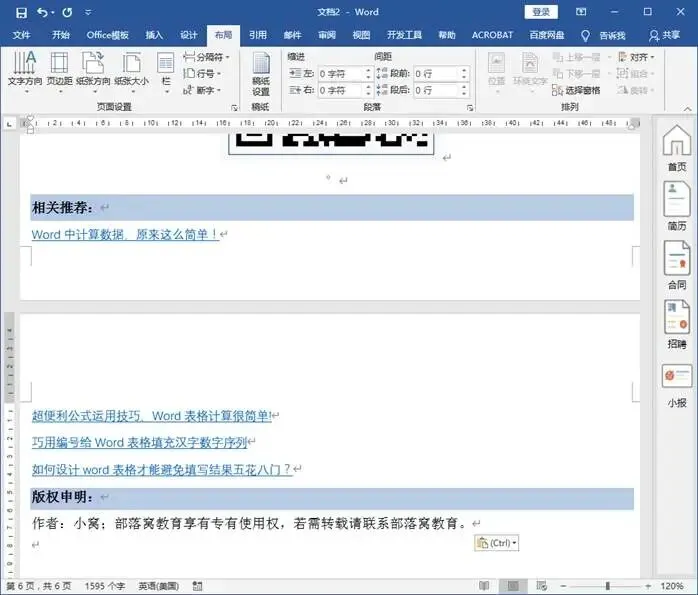Click 选择窗格 selection pane button
The image size is (698, 595).
[x=576, y=90]
